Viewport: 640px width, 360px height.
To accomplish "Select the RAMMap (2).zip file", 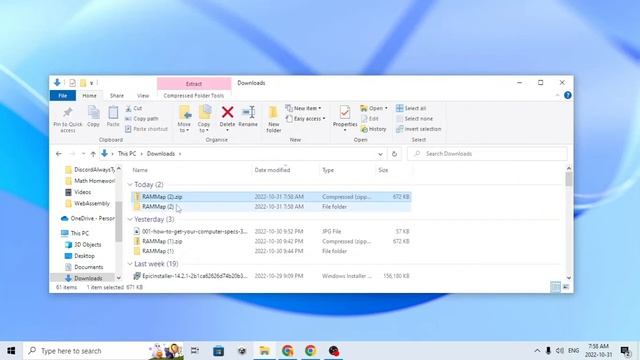I will click(271, 197).
